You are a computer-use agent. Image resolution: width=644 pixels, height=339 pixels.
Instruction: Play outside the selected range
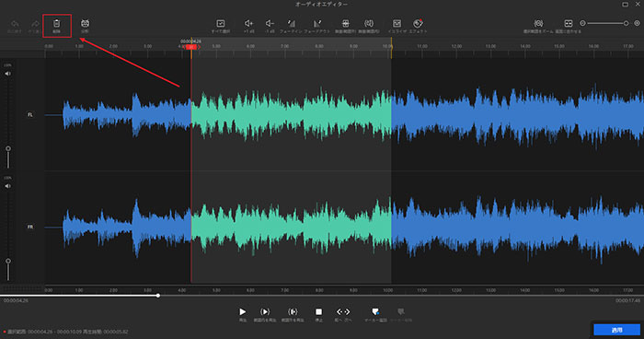pyautogui.click(x=292, y=312)
